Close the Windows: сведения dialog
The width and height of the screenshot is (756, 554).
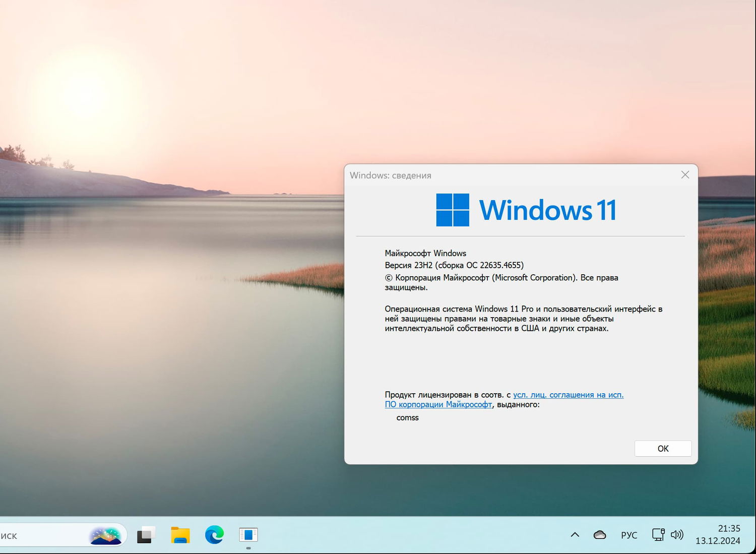pyautogui.click(x=685, y=175)
